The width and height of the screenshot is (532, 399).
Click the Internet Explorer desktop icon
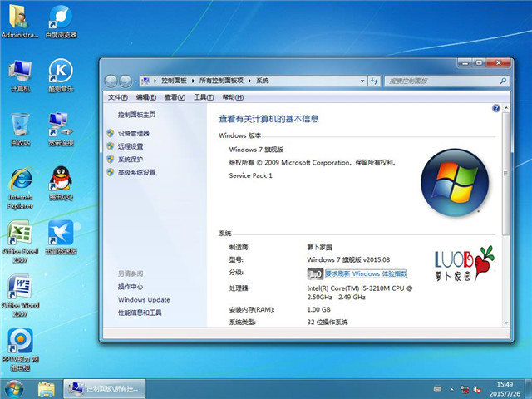tap(19, 180)
